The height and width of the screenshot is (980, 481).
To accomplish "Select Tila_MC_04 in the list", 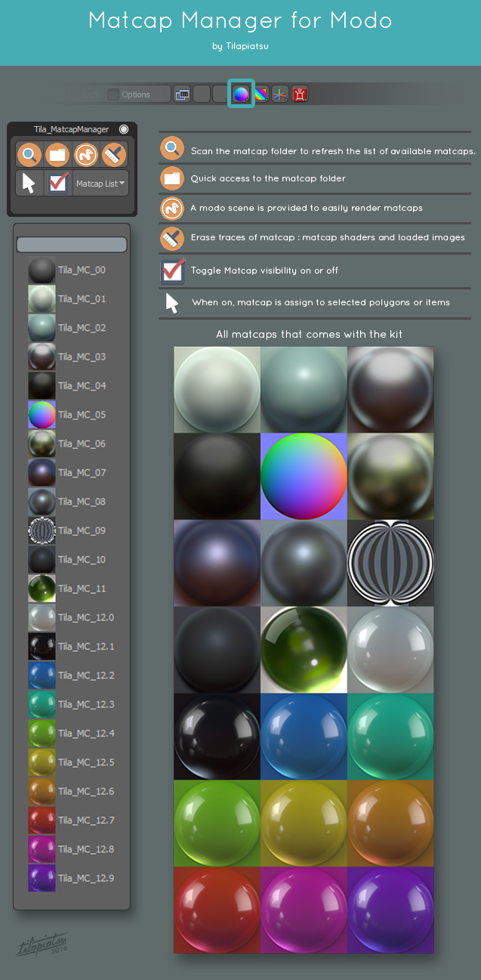I will click(x=72, y=386).
